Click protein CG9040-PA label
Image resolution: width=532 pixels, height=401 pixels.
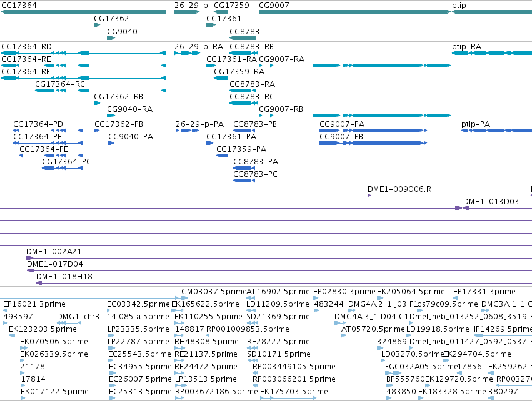click(131, 137)
